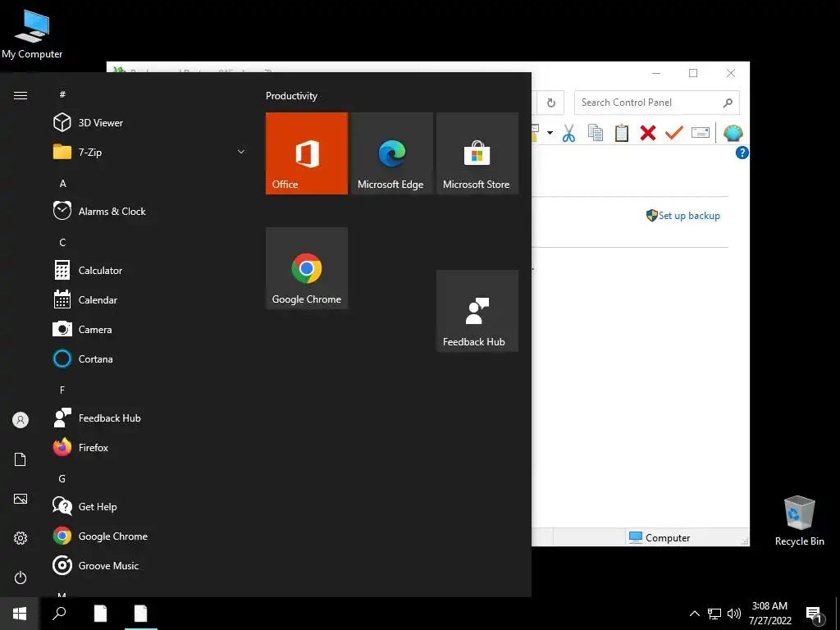
Task: Launch Calculator from app list
Action: coord(150,271)
